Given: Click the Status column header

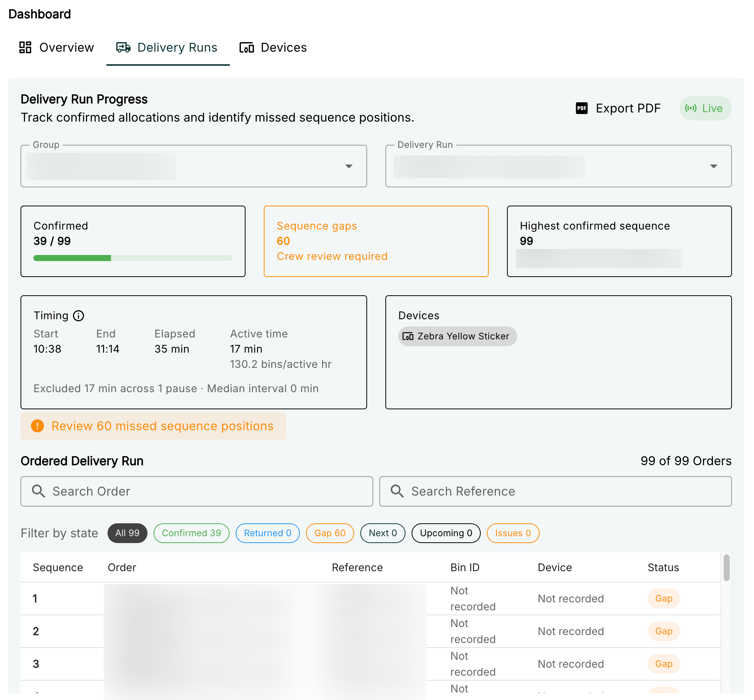Looking at the screenshot, I should point(663,567).
